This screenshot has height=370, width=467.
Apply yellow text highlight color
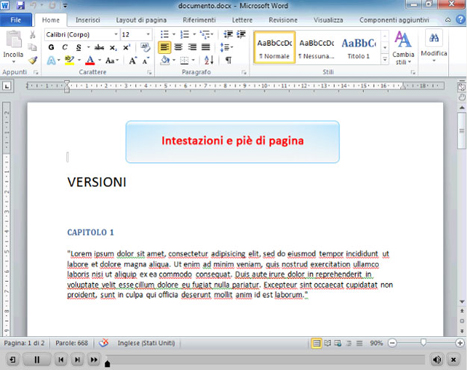click(69, 60)
